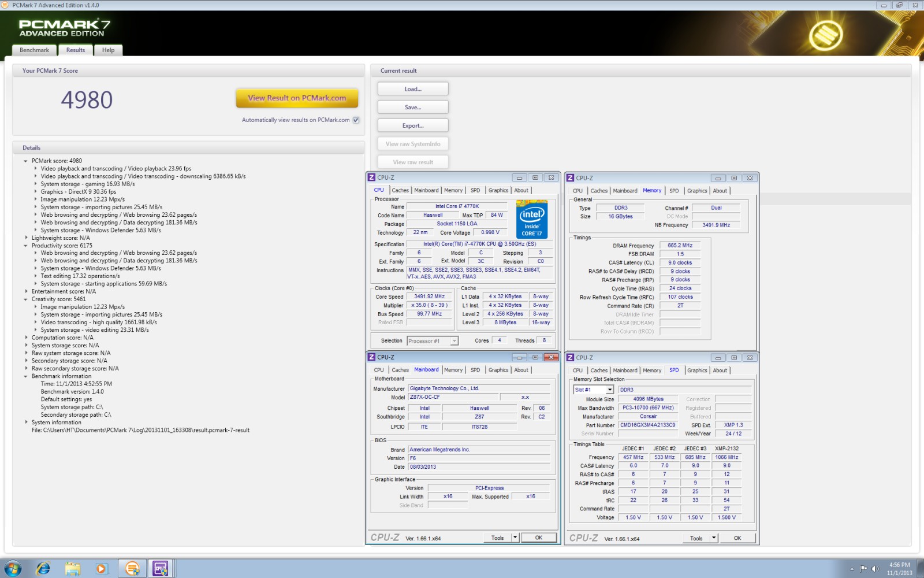Open Windows Explorer folder on taskbar
The image size is (924, 578).
tap(72, 569)
